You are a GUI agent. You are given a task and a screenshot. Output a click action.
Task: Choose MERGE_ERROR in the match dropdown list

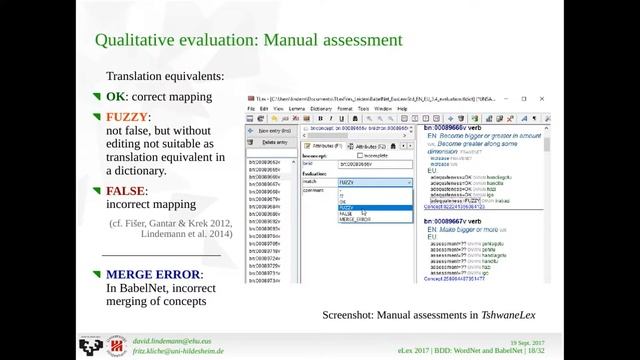tap(375, 220)
